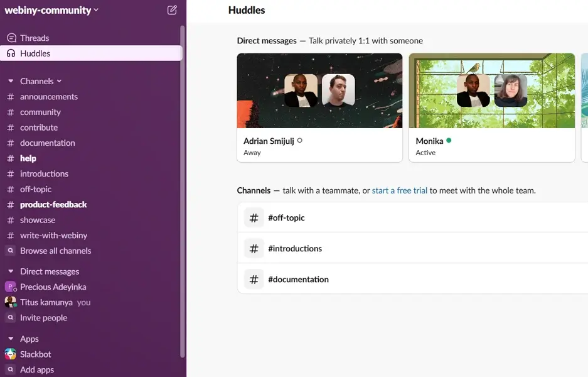The height and width of the screenshot is (377, 588).
Task: Collapse the Channels section arrow
Action: pyautogui.click(x=11, y=81)
